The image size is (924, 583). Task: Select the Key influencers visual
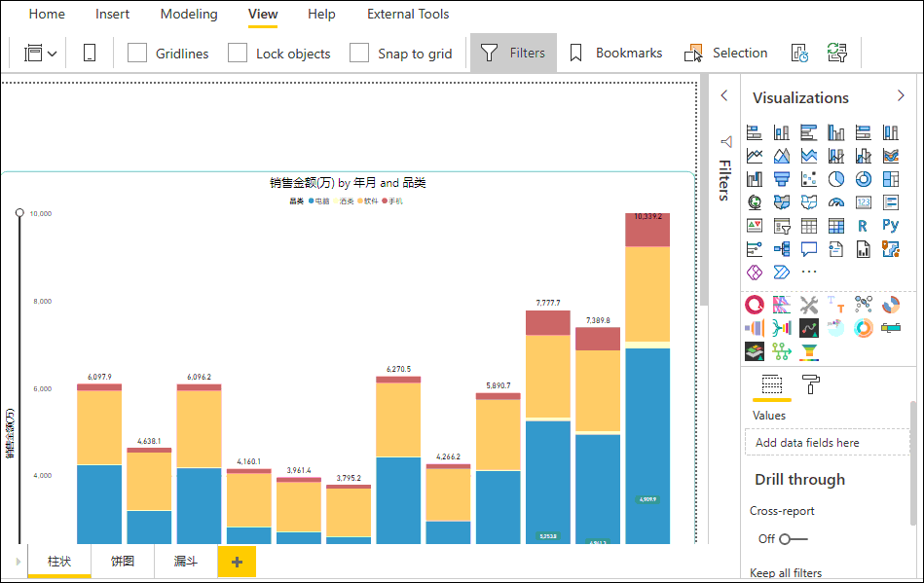[755, 249]
